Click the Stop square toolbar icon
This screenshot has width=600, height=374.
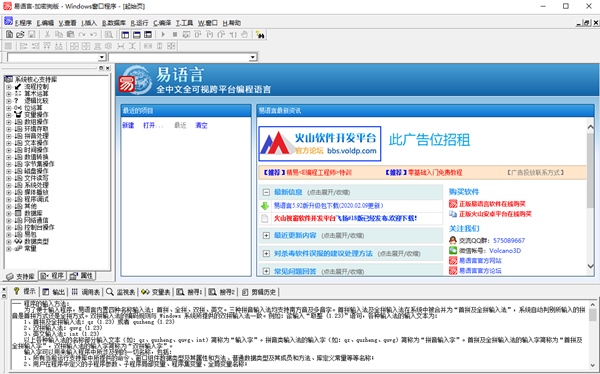pyautogui.click(x=175, y=34)
